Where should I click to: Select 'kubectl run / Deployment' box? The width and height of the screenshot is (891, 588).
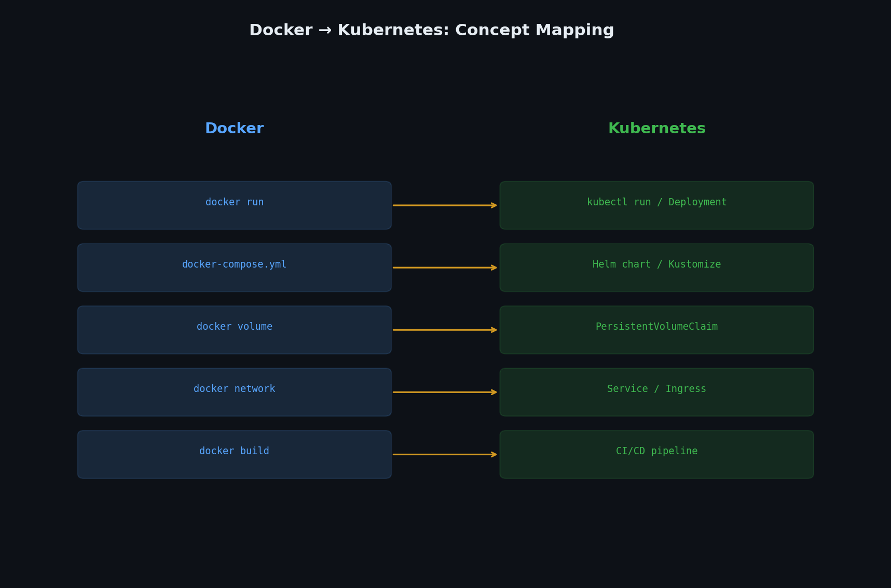coord(657,205)
